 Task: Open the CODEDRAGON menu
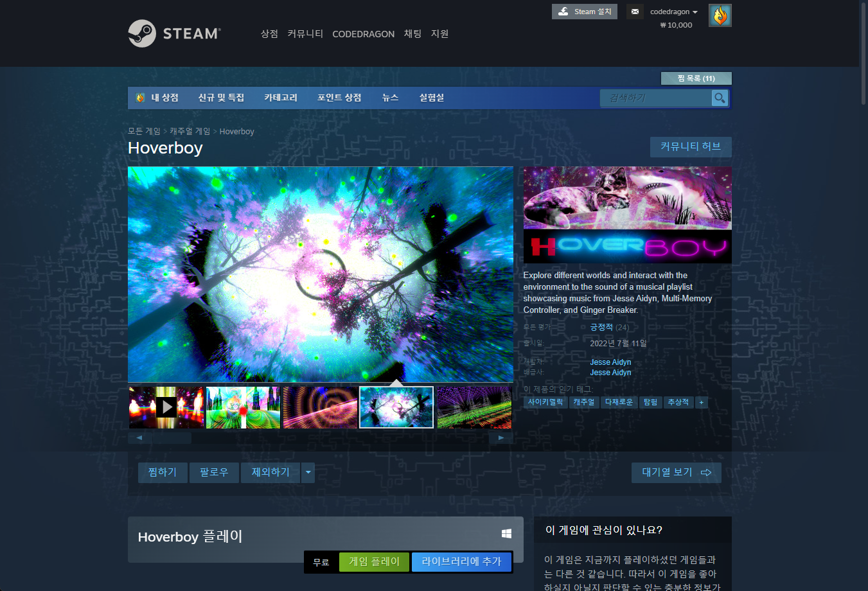363,34
